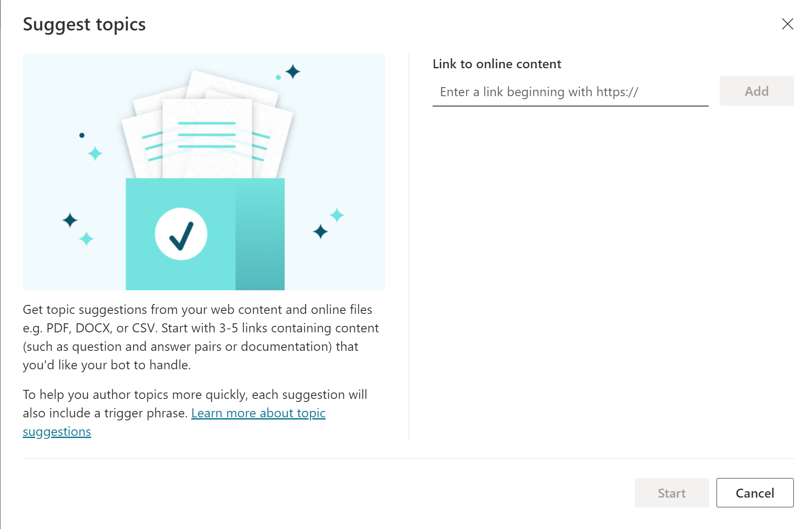The height and width of the screenshot is (529, 812).
Task: Click the dark star at lower right
Action: 320,231
